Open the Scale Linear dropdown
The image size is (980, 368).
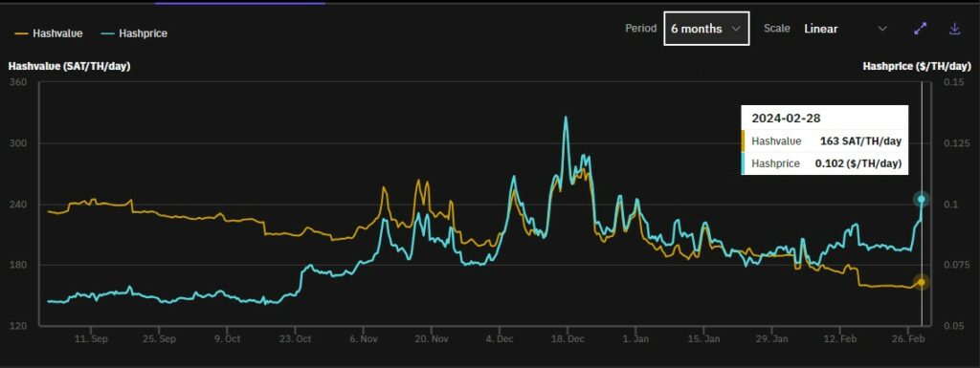click(x=845, y=29)
